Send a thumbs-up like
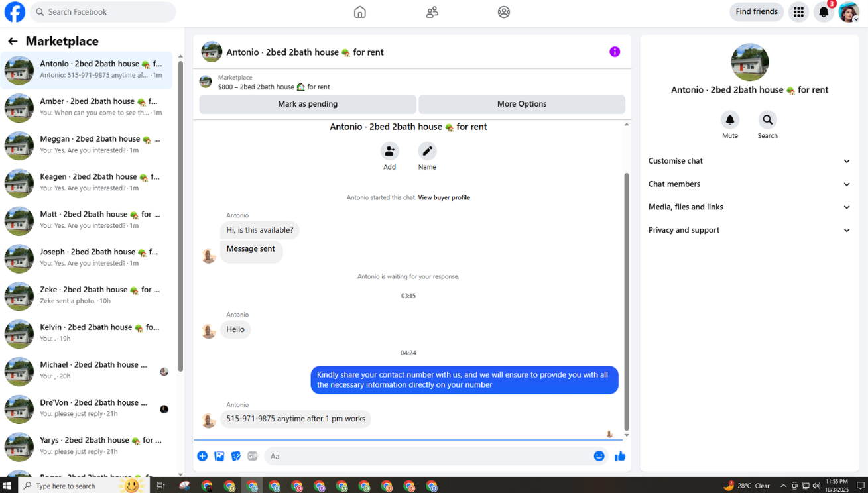 click(x=620, y=456)
